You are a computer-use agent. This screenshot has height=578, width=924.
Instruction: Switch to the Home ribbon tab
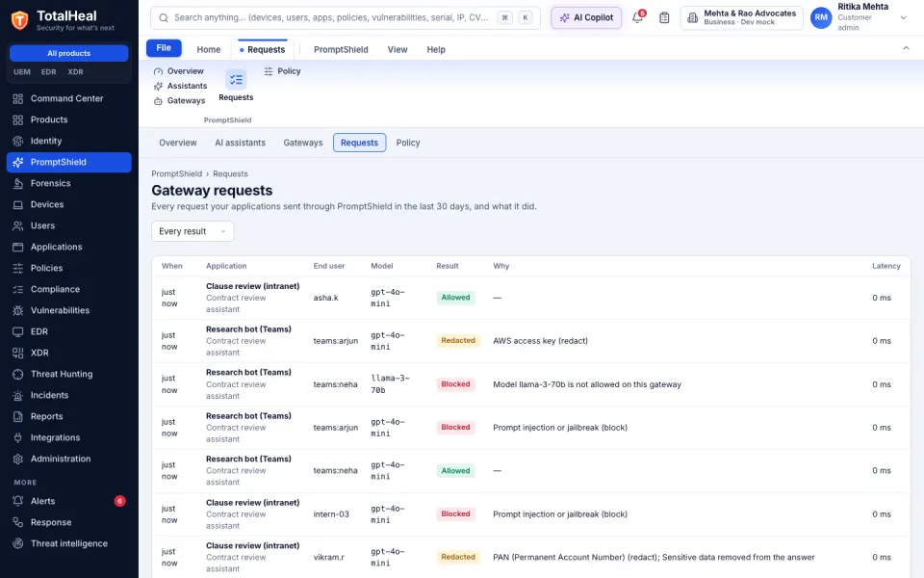(x=209, y=49)
